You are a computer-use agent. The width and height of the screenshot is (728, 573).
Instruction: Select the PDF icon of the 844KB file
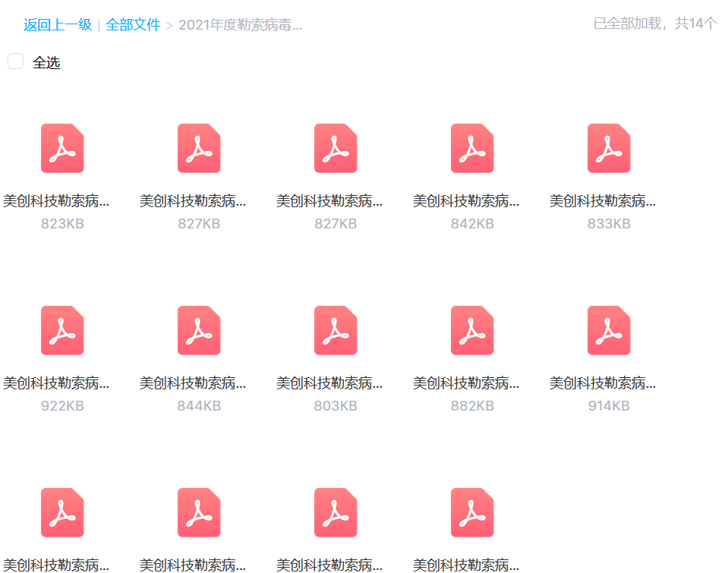click(199, 330)
